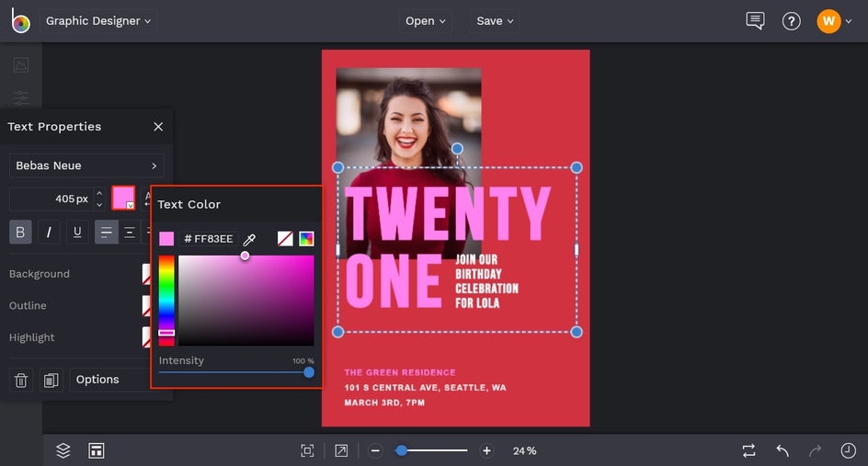Pick a color with the eyedropper tool

point(249,239)
